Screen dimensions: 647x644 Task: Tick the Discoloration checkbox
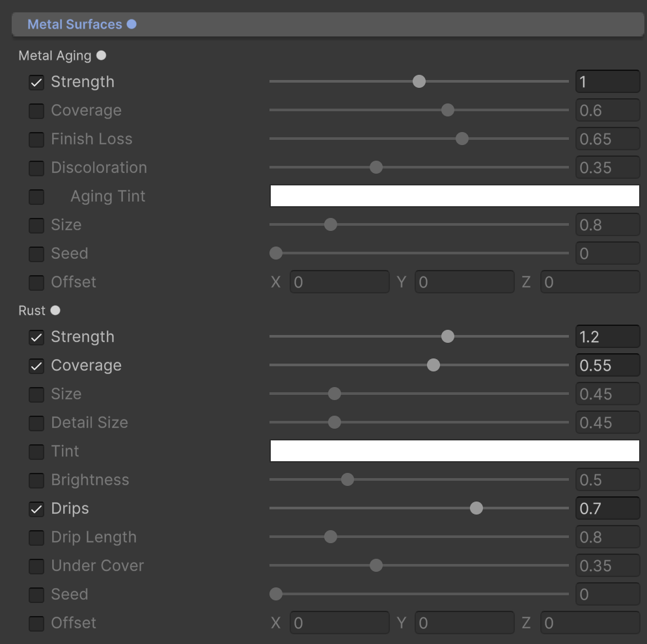36,168
